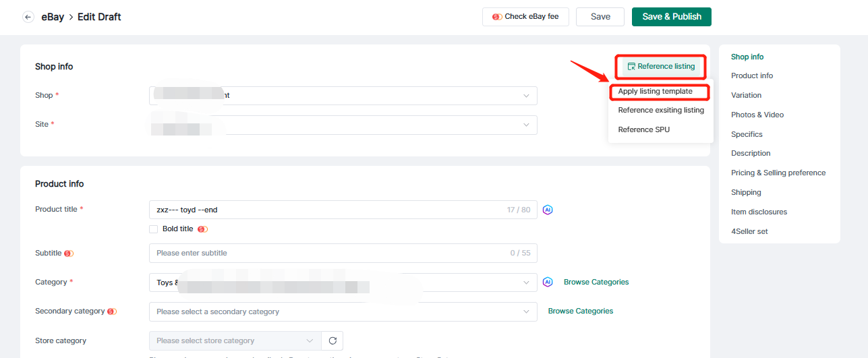
Task: Click the paid-feature icon beside Secondary category label
Action: [x=112, y=311]
